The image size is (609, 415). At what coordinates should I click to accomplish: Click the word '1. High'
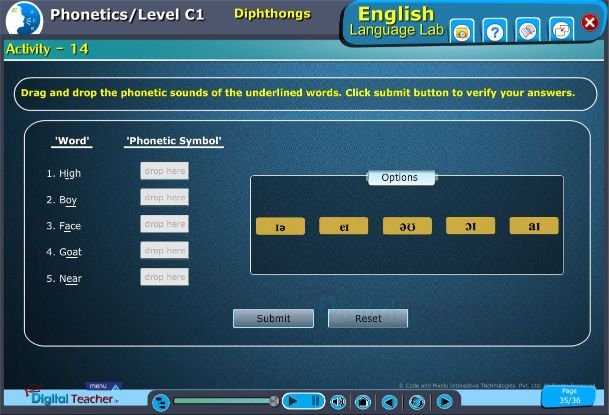point(64,174)
